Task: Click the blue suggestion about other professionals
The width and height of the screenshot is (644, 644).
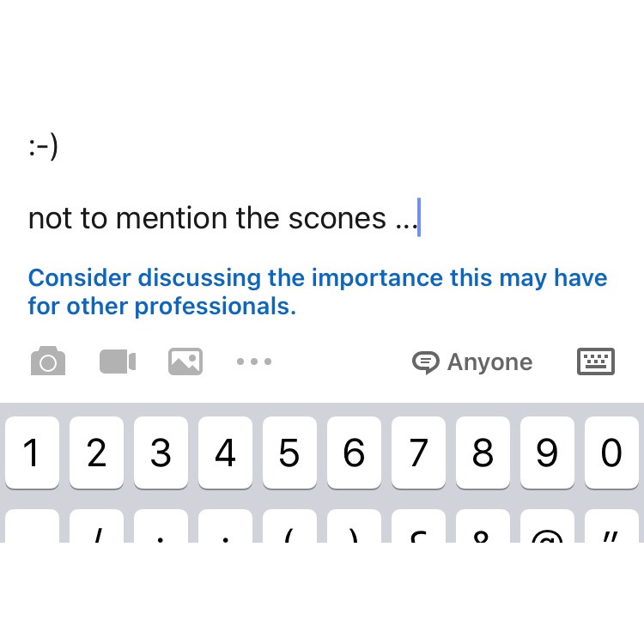Action: (317, 292)
